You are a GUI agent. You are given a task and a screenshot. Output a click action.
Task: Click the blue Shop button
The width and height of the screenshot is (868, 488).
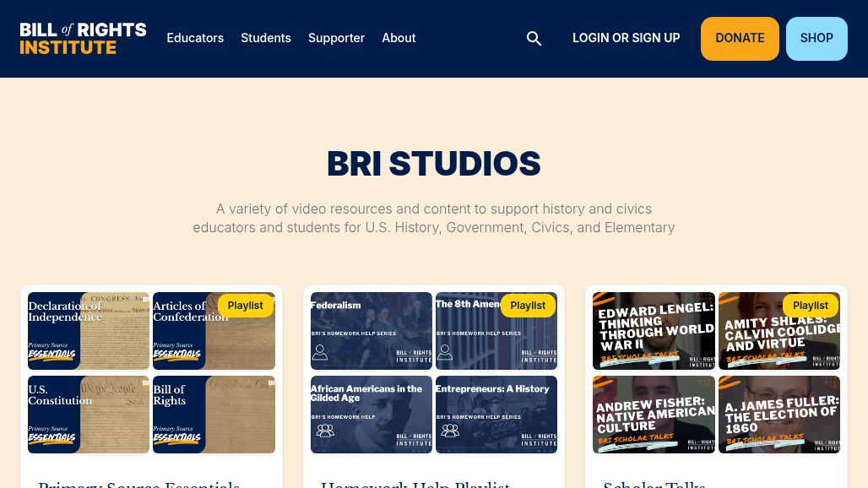[x=816, y=39]
